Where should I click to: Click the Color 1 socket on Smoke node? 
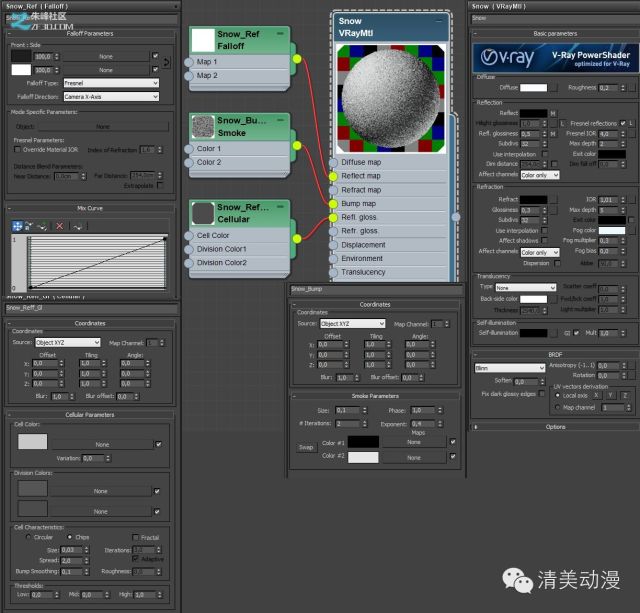click(189, 149)
